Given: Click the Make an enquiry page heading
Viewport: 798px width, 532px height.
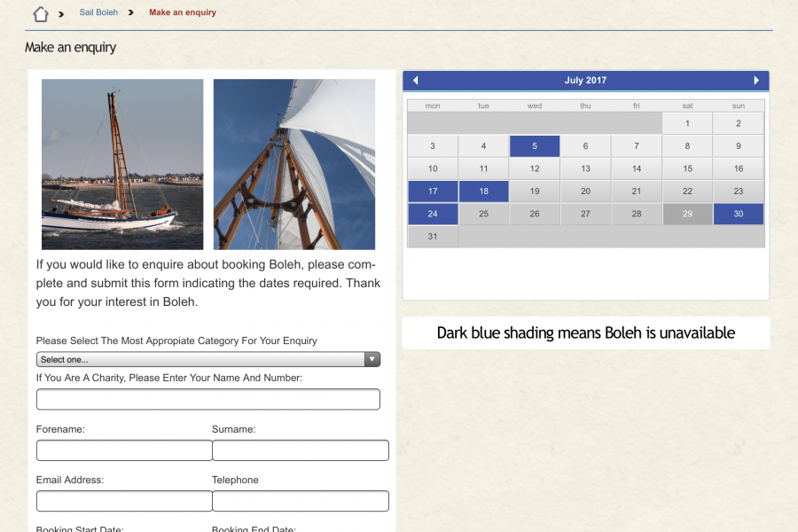Looking at the screenshot, I should [x=70, y=47].
